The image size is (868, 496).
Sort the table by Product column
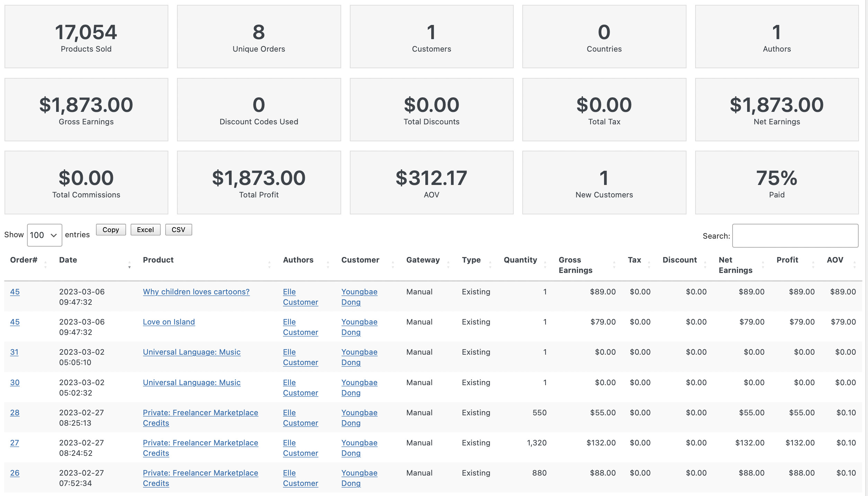pyautogui.click(x=158, y=260)
